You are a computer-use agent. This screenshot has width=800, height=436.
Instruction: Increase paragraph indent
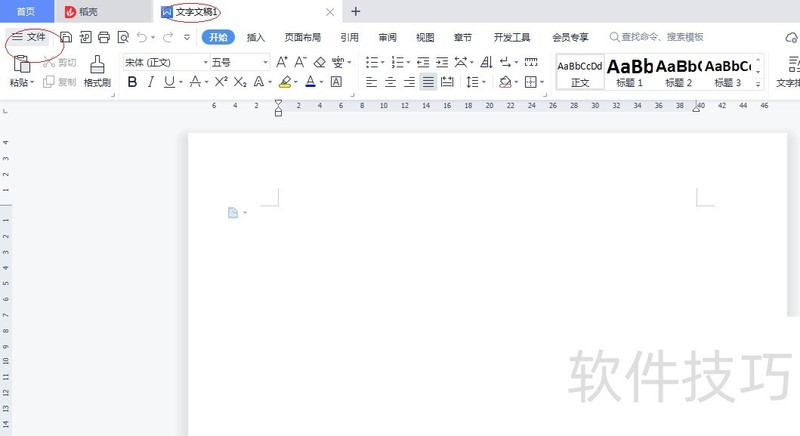(x=442, y=62)
